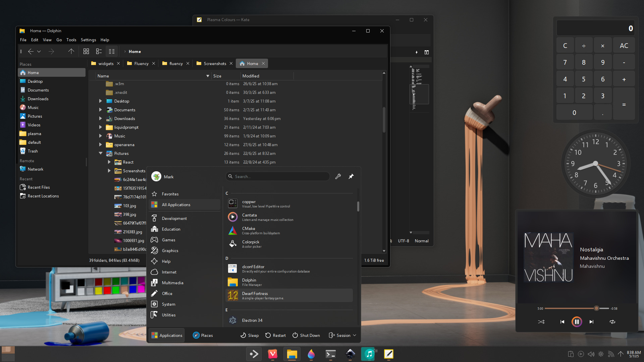Switch Dolphin to icons view mode

pos(86,51)
